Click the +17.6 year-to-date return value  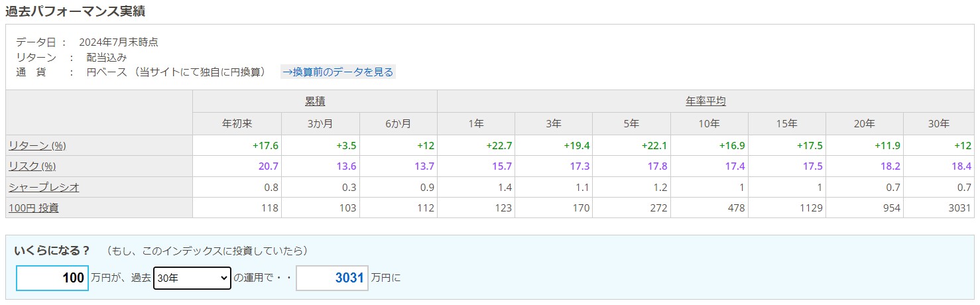pos(264,146)
